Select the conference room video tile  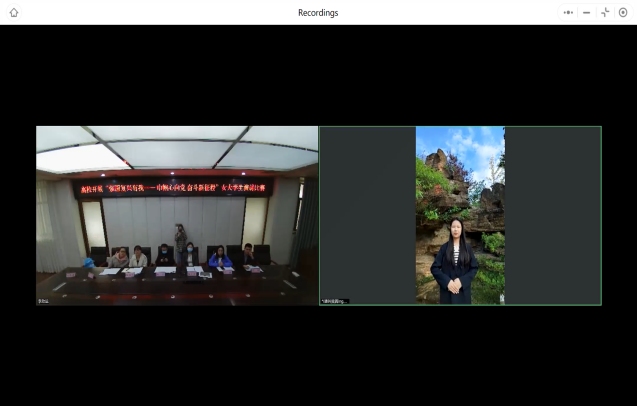(177, 215)
